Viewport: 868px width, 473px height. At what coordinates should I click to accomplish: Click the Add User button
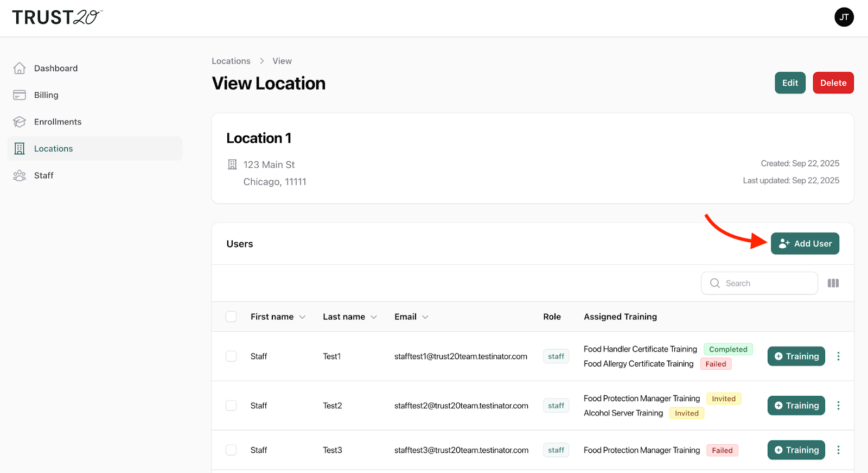click(805, 243)
